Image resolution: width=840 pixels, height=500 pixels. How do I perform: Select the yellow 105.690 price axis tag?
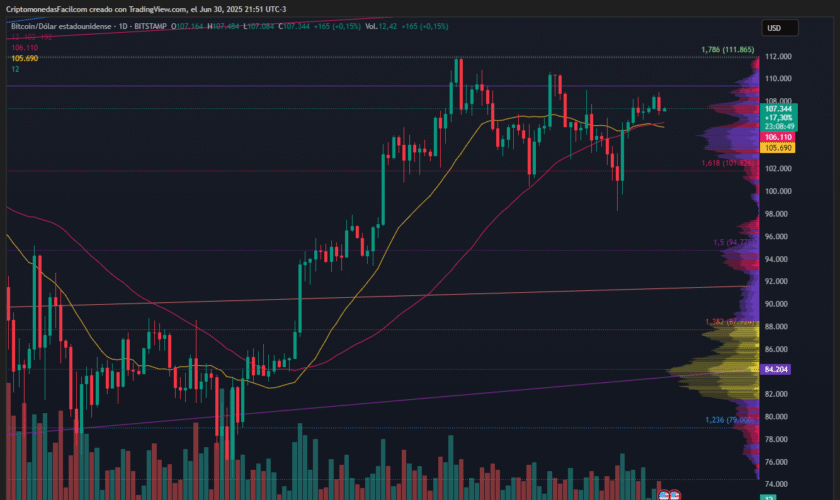[778, 148]
